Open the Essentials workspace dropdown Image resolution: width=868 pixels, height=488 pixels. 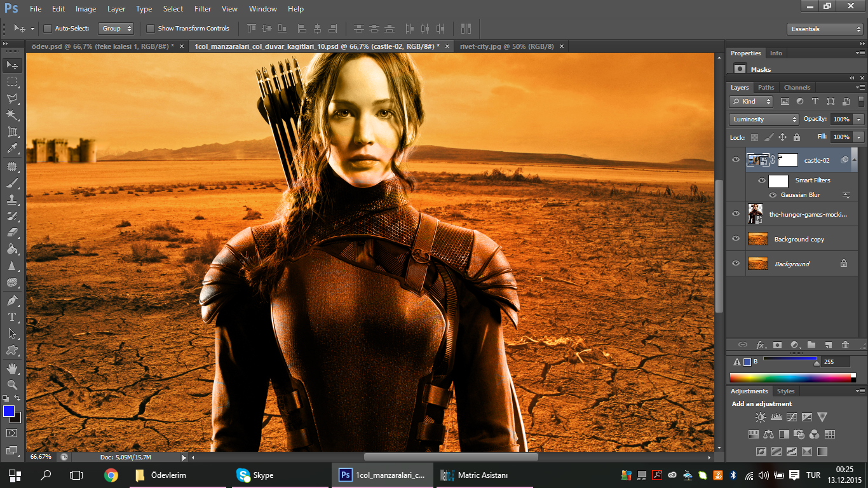[x=824, y=29]
